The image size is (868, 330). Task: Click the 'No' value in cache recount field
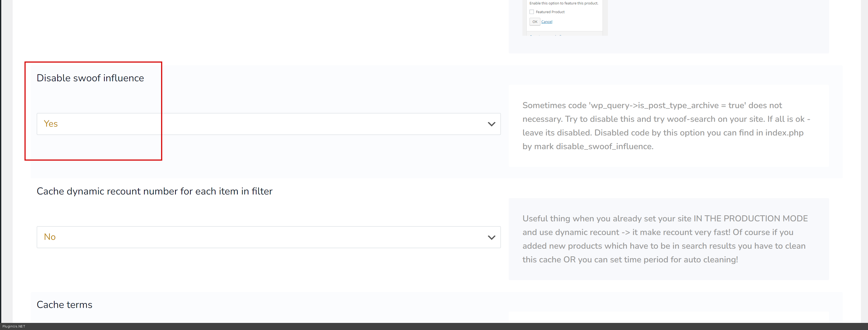click(50, 237)
